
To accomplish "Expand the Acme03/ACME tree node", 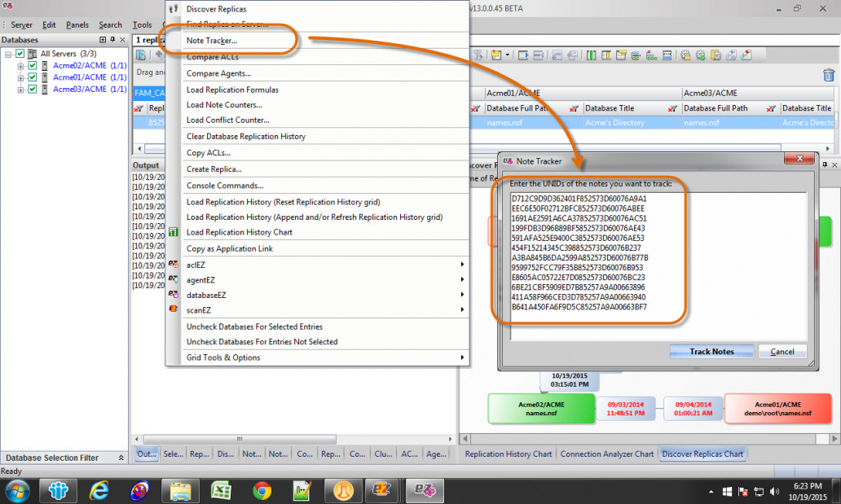I will (x=20, y=90).
